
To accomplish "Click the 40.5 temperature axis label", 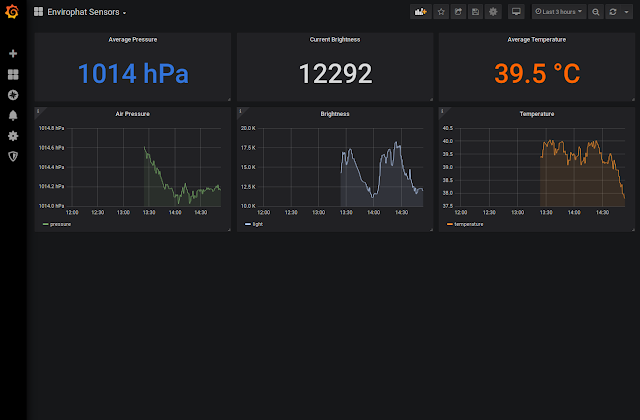I will 448,128.
